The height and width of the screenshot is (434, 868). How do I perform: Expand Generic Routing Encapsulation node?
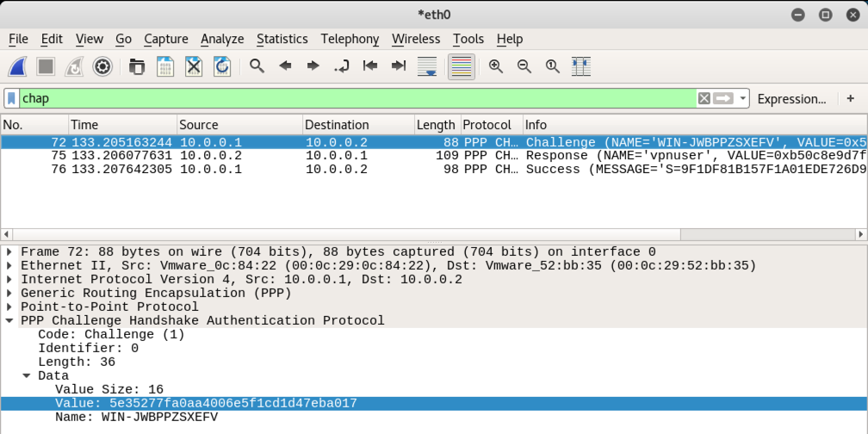(x=9, y=293)
